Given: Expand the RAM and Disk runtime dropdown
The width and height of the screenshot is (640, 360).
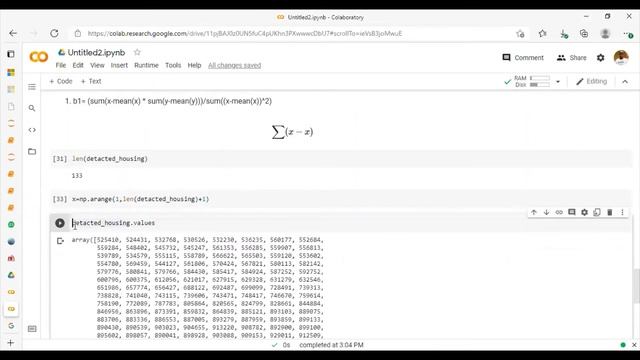Looking at the screenshot, I should [x=558, y=82].
